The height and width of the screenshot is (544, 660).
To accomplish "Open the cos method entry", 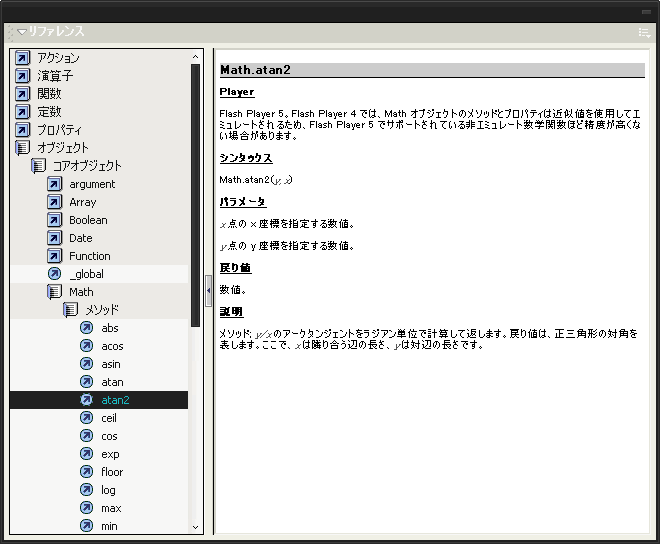I will point(109,436).
